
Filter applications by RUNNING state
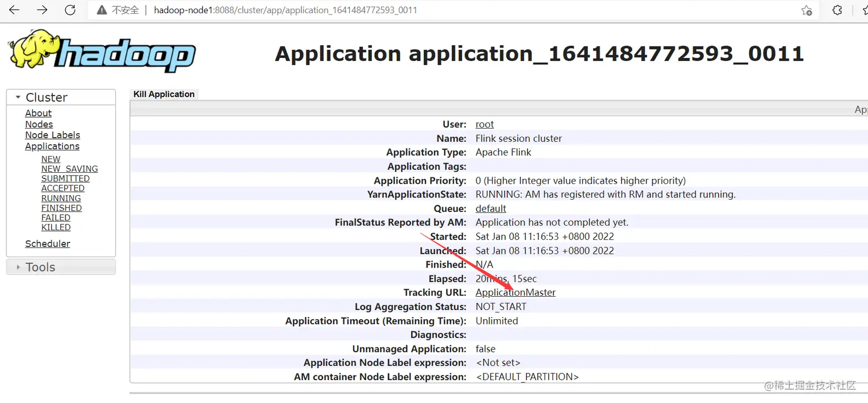61,198
